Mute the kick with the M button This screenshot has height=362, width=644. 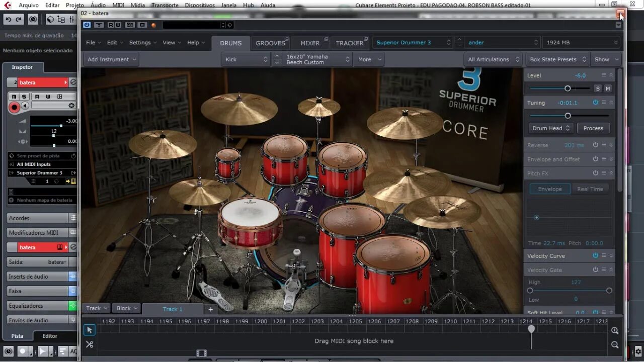tap(608, 88)
